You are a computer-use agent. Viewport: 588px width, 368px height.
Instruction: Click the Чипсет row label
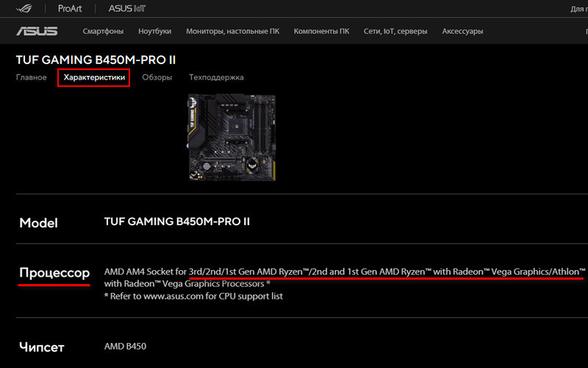click(x=42, y=347)
